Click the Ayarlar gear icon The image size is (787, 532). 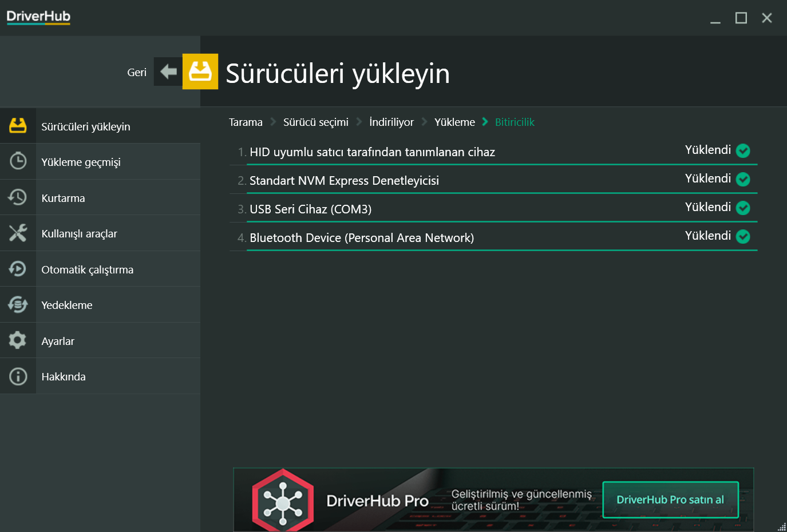click(x=18, y=340)
